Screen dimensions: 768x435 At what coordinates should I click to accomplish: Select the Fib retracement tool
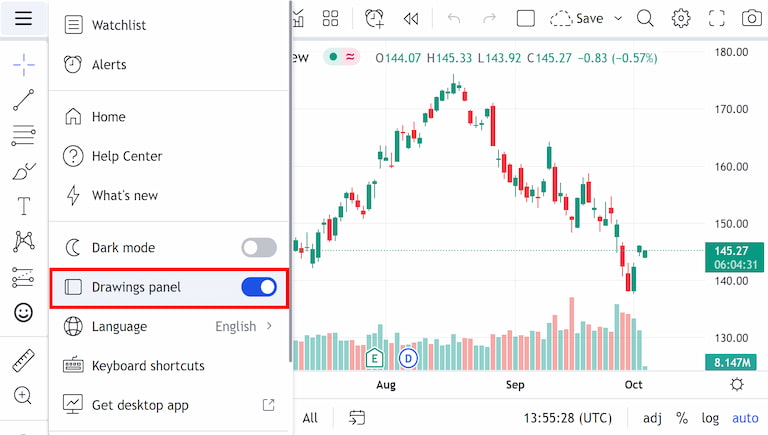(24, 135)
